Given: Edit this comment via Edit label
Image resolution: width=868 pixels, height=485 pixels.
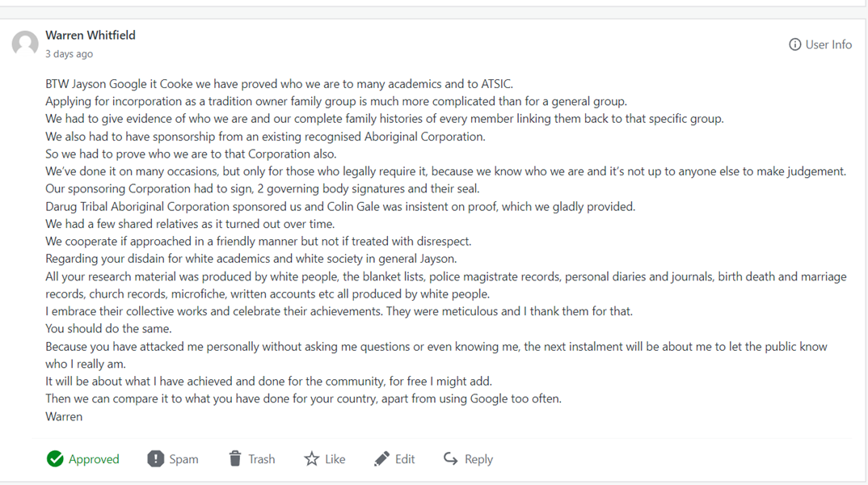Looking at the screenshot, I should click(x=405, y=459).
